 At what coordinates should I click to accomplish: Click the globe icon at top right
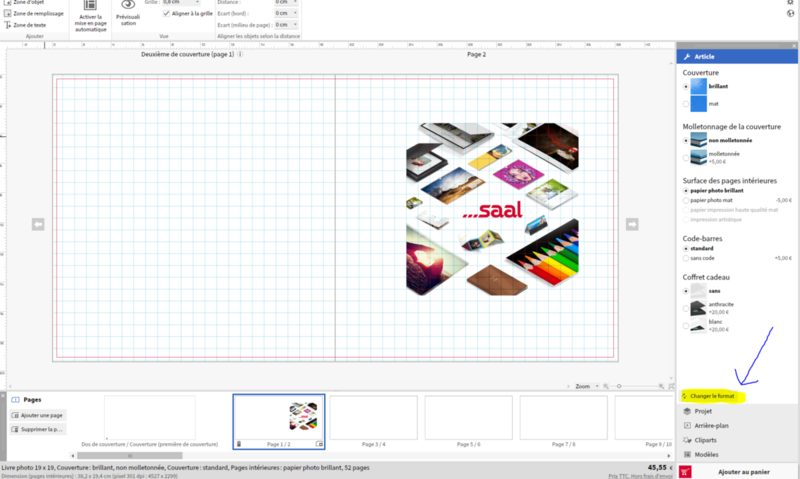coord(790,13)
